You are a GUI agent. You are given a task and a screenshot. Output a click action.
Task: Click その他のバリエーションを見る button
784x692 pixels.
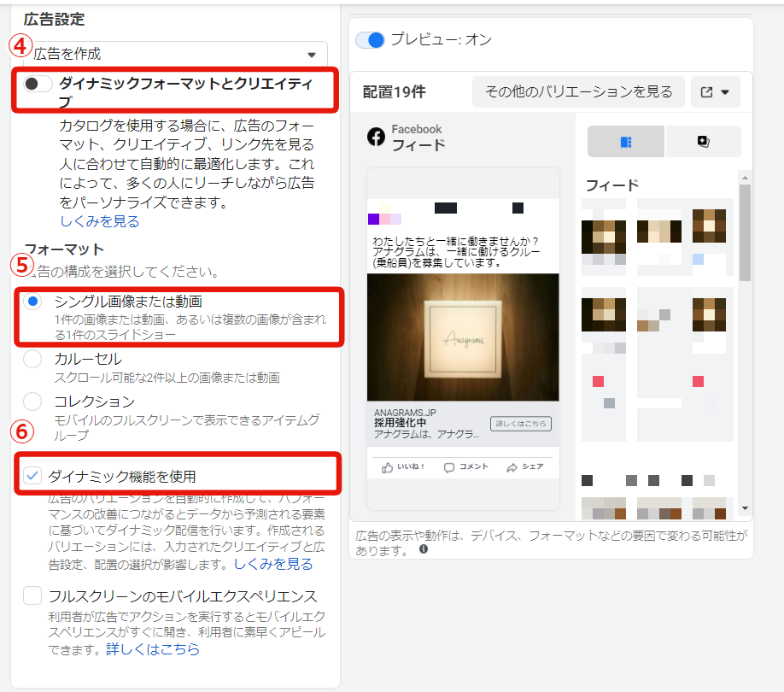coord(578,92)
